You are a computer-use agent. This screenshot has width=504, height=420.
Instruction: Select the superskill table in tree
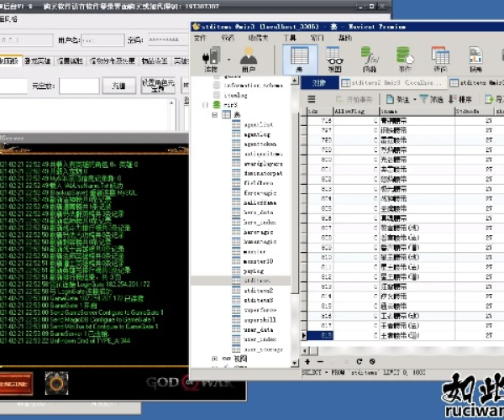(x=260, y=320)
